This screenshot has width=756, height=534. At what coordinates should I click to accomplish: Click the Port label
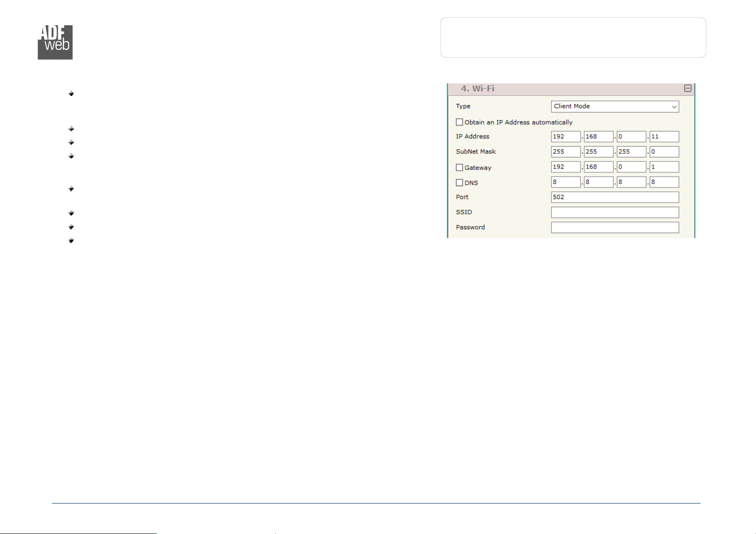(462, 197)
